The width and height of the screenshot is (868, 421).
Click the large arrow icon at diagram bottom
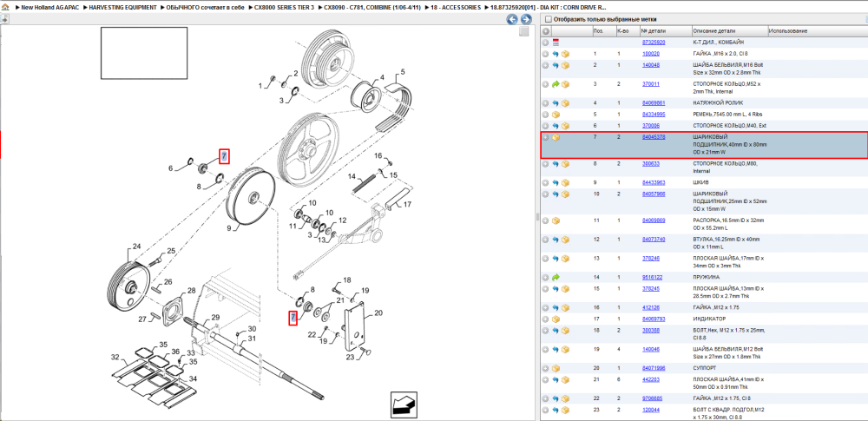pyautogui.click(x=404, y=404)
